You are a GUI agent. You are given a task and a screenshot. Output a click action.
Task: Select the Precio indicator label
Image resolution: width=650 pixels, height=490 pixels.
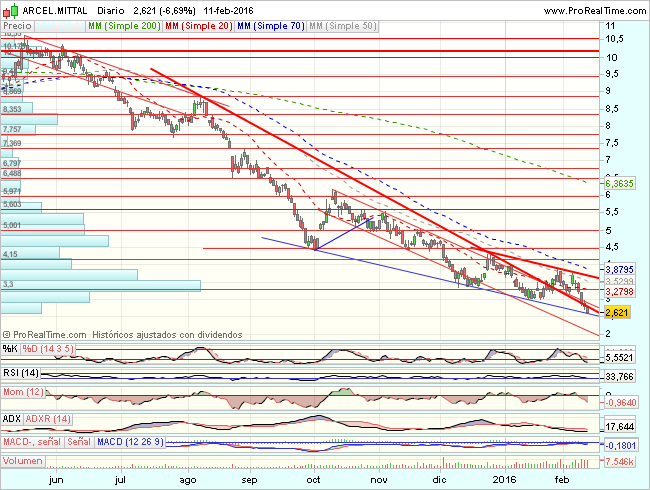click(x=17, y=26)
